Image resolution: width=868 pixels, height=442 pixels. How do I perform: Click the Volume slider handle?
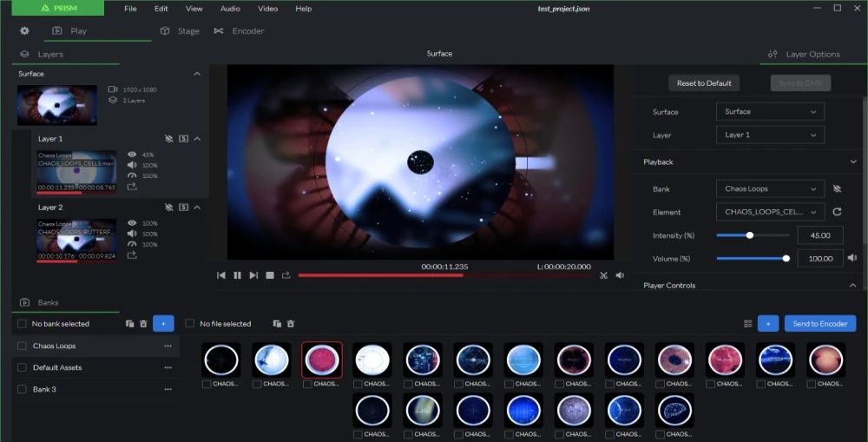(786, 258)
